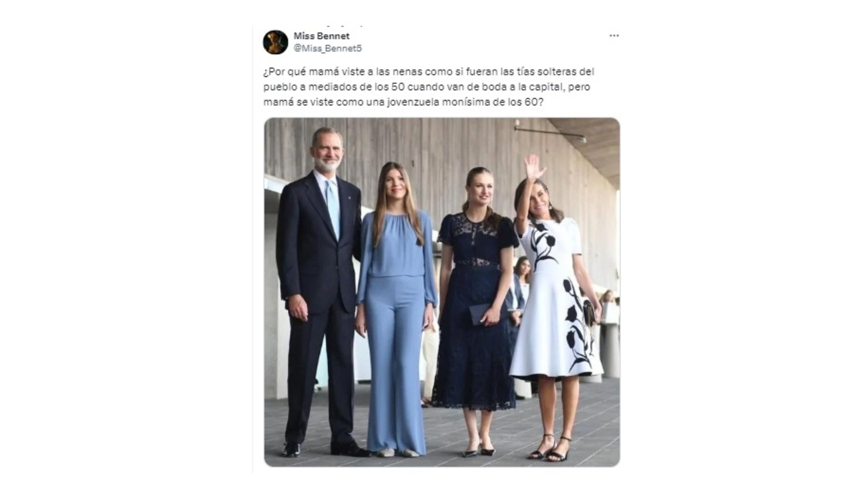This screenshot has width=868, height=493.
Task: Click the tweet's last line ending 'de los 60?'
Action: pos(403,102)
